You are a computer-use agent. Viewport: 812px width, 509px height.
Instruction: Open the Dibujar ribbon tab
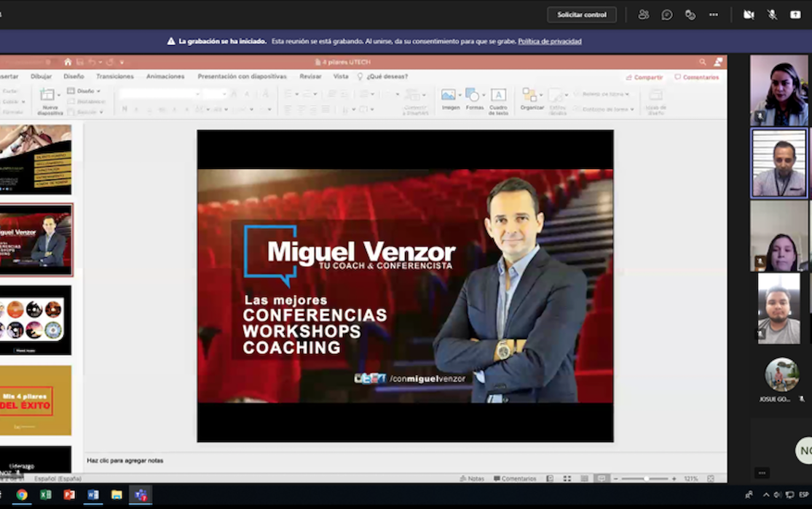point(41,76)
